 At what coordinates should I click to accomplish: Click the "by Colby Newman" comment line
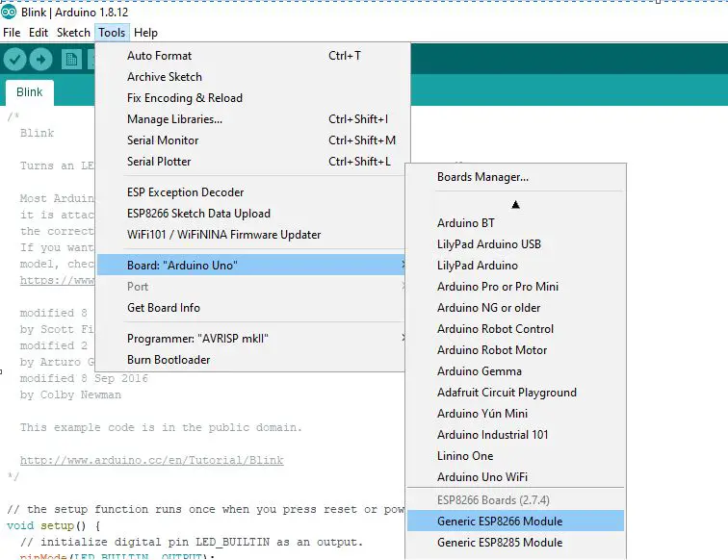tap(70, 395)
